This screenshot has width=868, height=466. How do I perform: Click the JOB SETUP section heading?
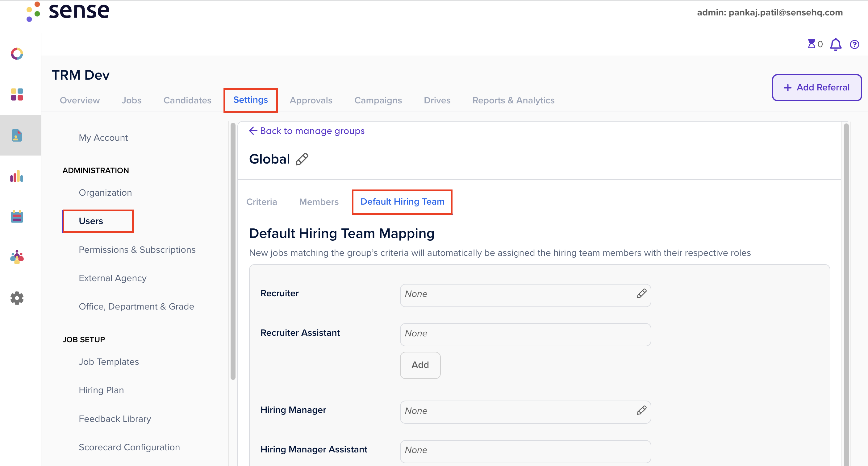pos(84,339)
